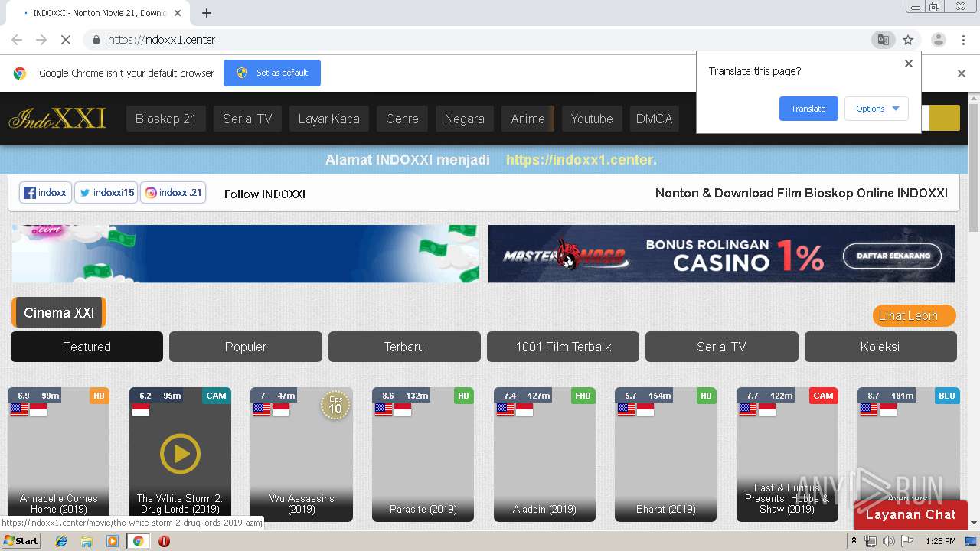This screenshot has width=980, height=551.
Task: Bookmark this page with the star icon
Action: tap(908, 40)
